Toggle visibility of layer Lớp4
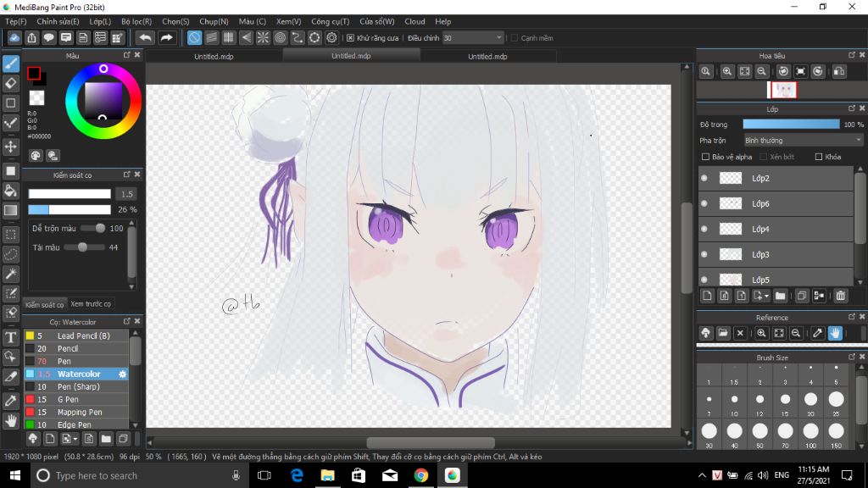The width and height of the screenshot is (868, 488). [x=704, y=229]
